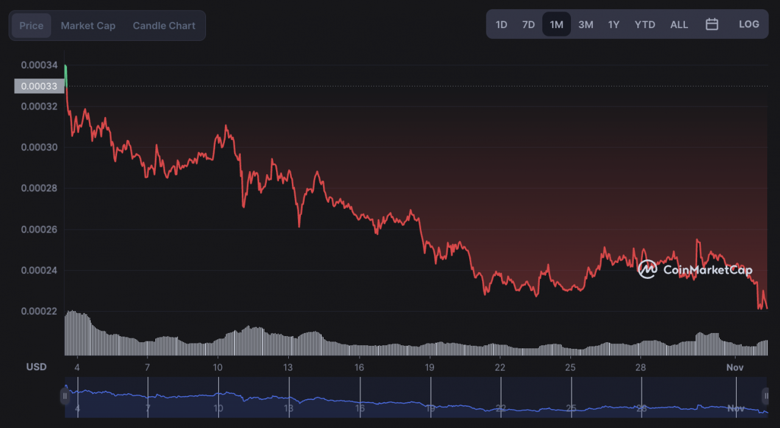Select the 3M time range
780x428 pixels.
(x=586, y=24)
